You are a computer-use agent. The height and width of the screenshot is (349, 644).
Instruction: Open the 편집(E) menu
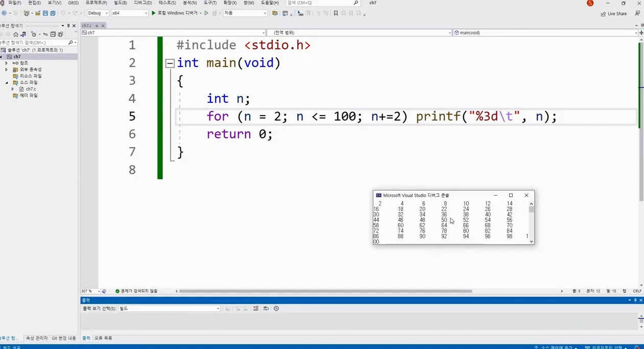coord(34,3)
